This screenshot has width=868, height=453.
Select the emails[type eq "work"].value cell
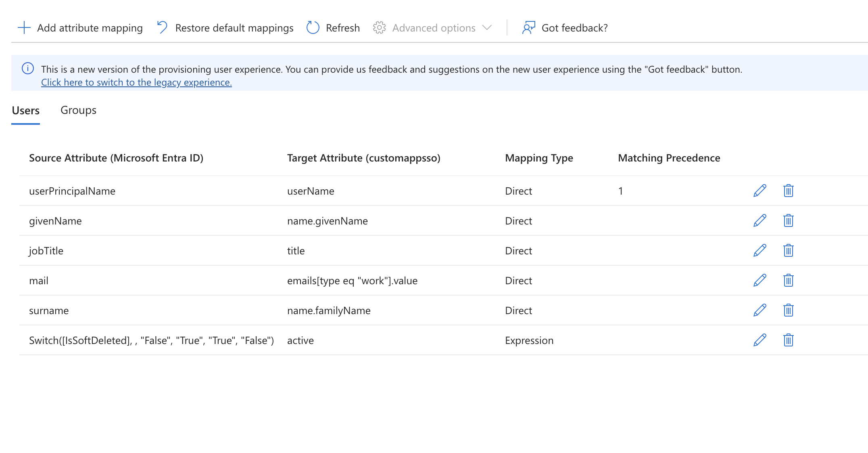point(353,281)
